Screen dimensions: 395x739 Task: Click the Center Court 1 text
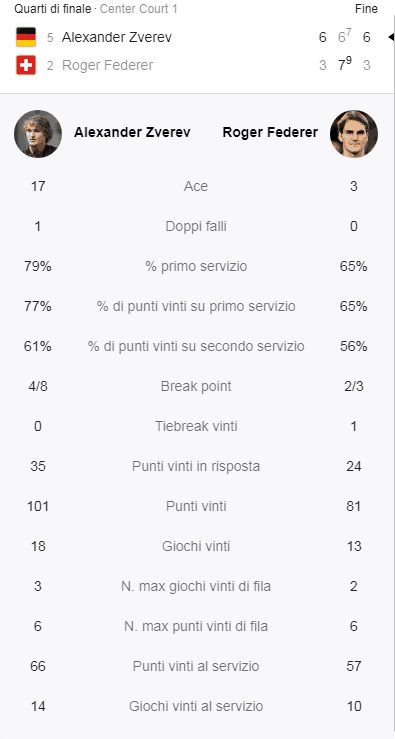(139, 8)
